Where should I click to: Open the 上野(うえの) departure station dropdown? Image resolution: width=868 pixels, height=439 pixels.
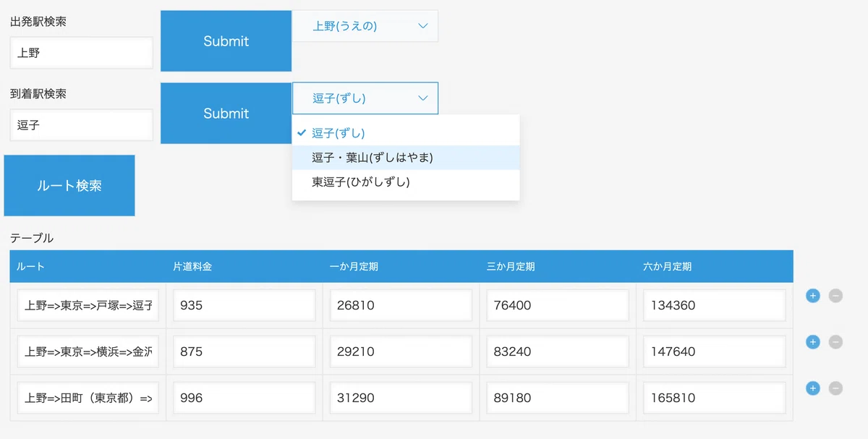click(365, 26)
